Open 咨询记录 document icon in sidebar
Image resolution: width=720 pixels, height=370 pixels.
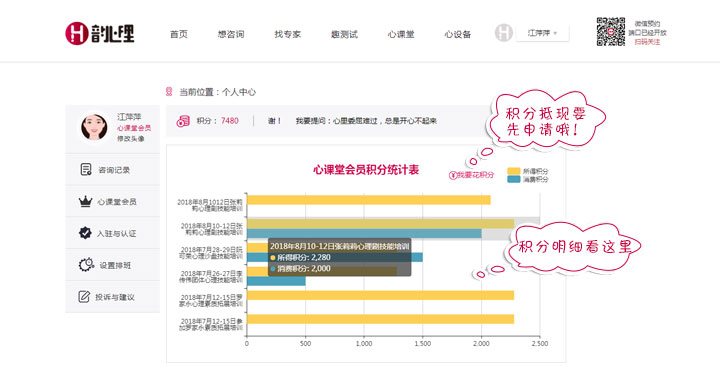pos(86,169)
